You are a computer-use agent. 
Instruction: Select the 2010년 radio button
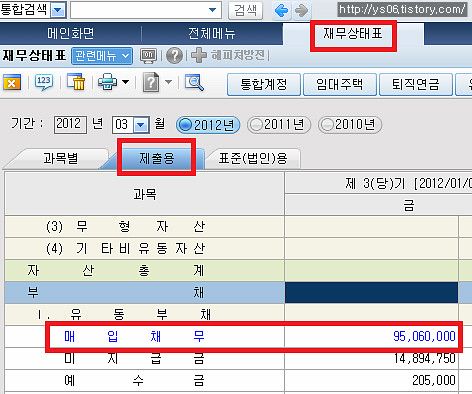(x=350, y=125)
